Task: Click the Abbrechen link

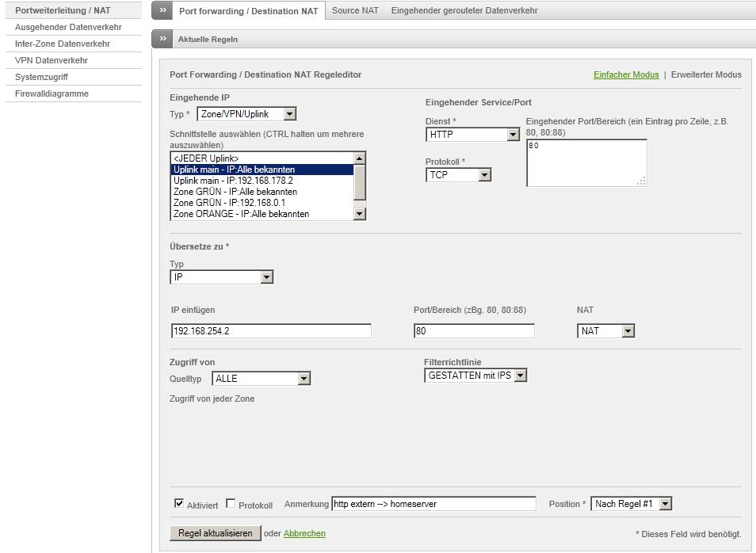Action: [304, 534]
